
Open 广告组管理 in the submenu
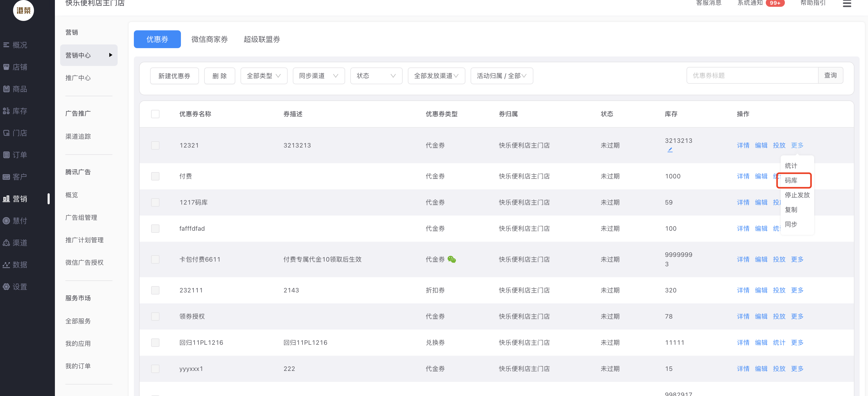tap(81, 218)
